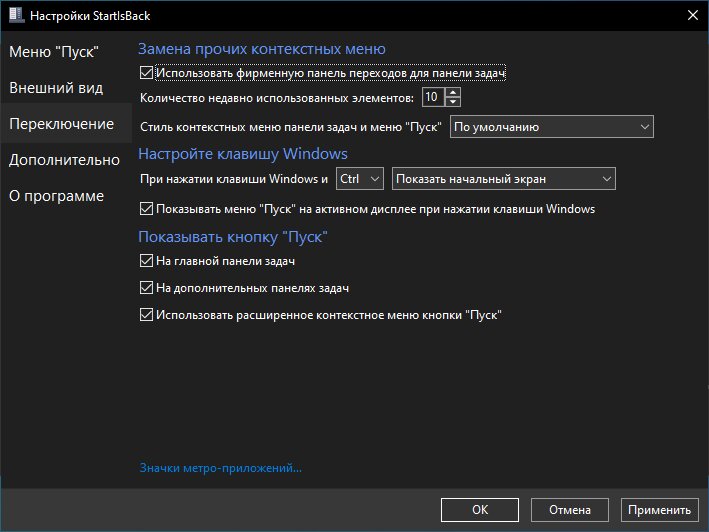
Task: Click the StartIsBack app icon in title bar
Action: click(x=17, y=15)
